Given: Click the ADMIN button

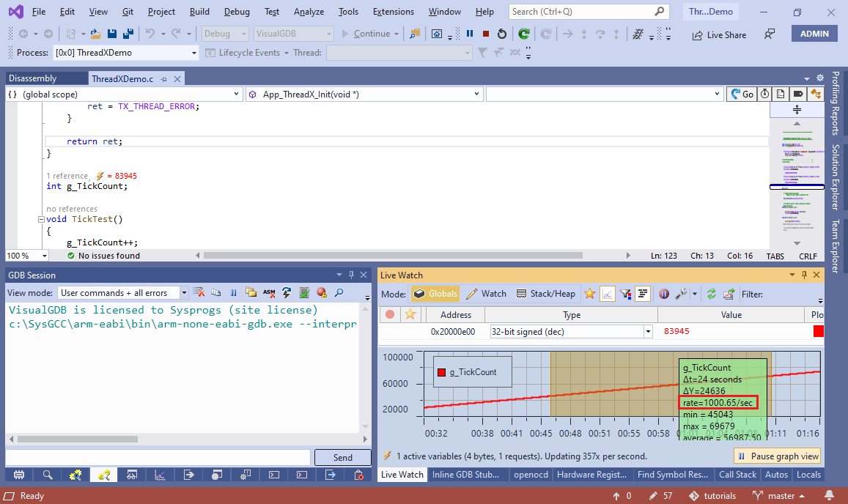Looking at the screenshot, I should coord(814,34).
